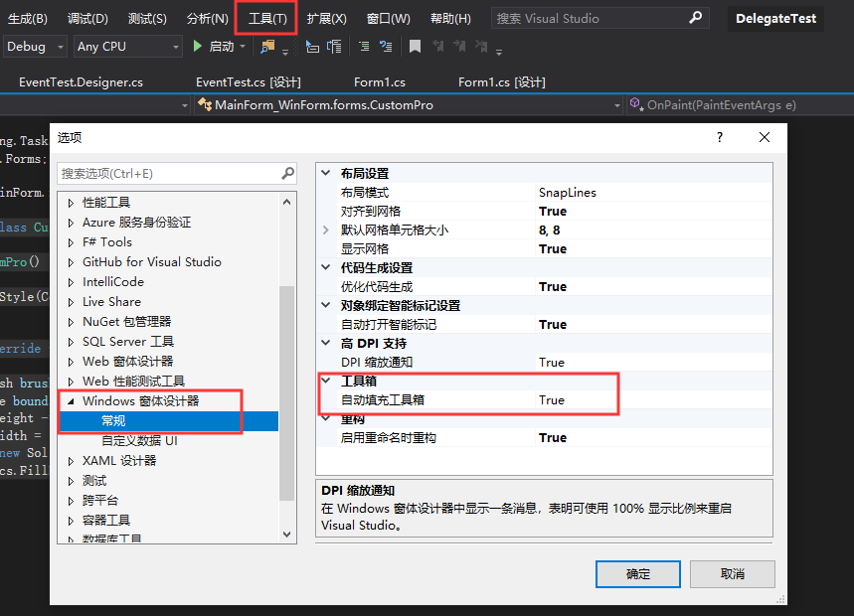
Task: Click the help question mark in Options dialog
Action: [720, 137]
